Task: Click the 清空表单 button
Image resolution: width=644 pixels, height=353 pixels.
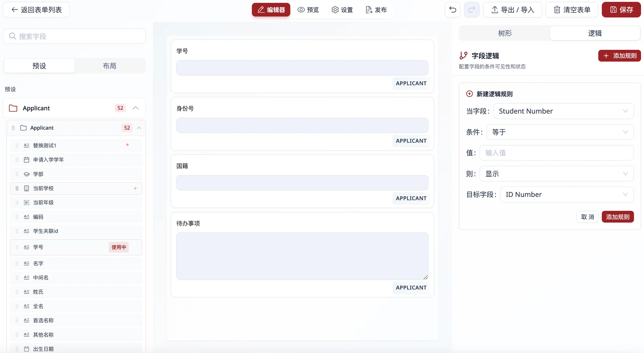Action: click(572, 10)
